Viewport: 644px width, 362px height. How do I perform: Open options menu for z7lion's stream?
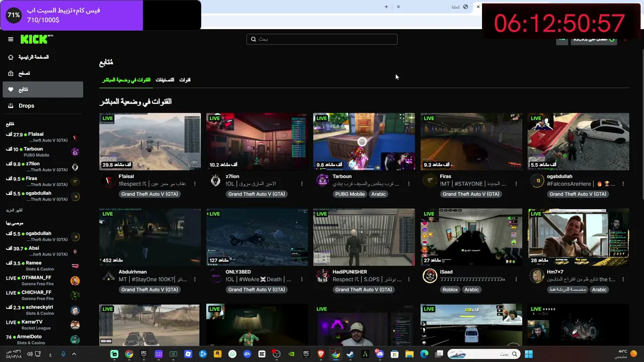302,184
